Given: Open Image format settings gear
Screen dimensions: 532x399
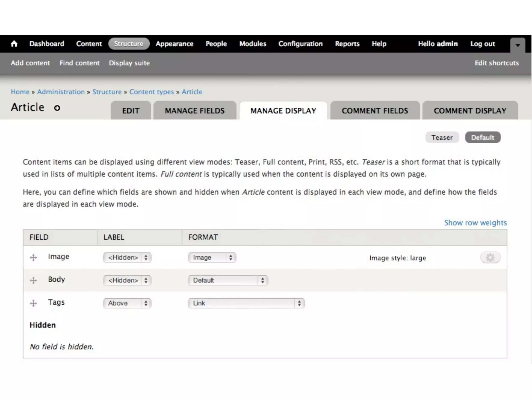Looking at the screenshot, I should click(x=490, y=258).
